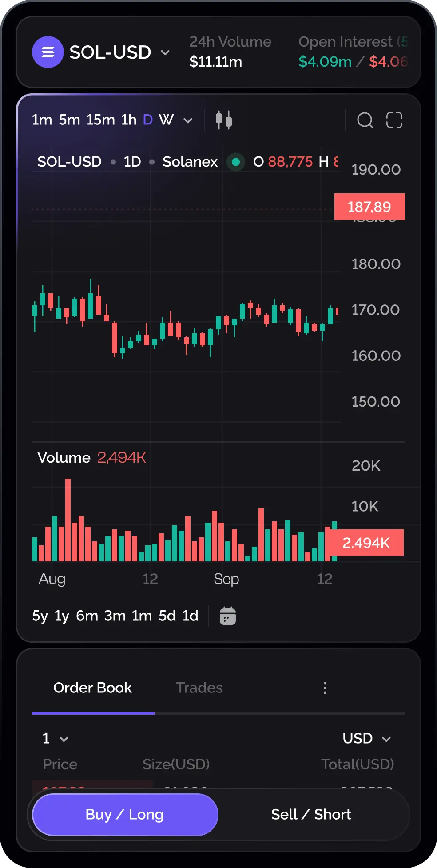The height and width of the screenshot is (868, 437).
Task: Open the order book three-dot menu
Action: [x=325, y=688]
